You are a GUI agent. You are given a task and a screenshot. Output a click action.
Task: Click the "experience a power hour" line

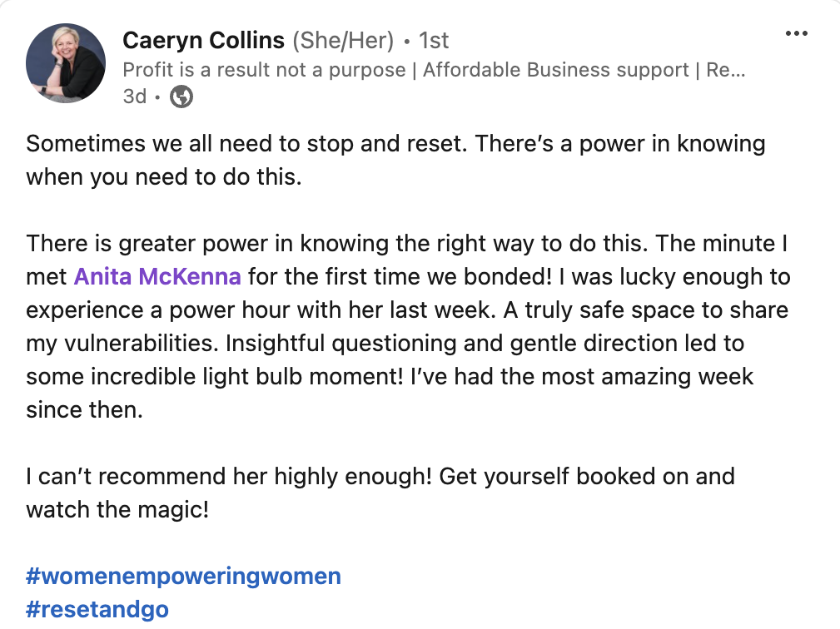[x=407, y=310]
